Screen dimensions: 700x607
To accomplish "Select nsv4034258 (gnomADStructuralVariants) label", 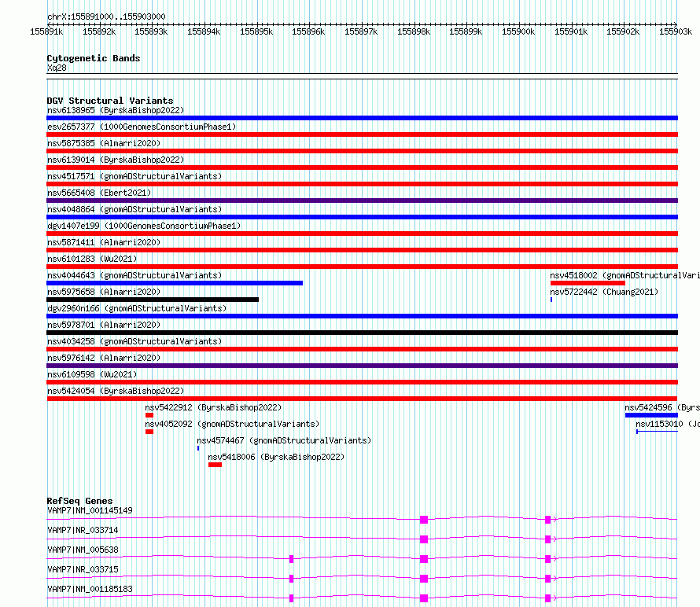I will [x=134, y=341].
